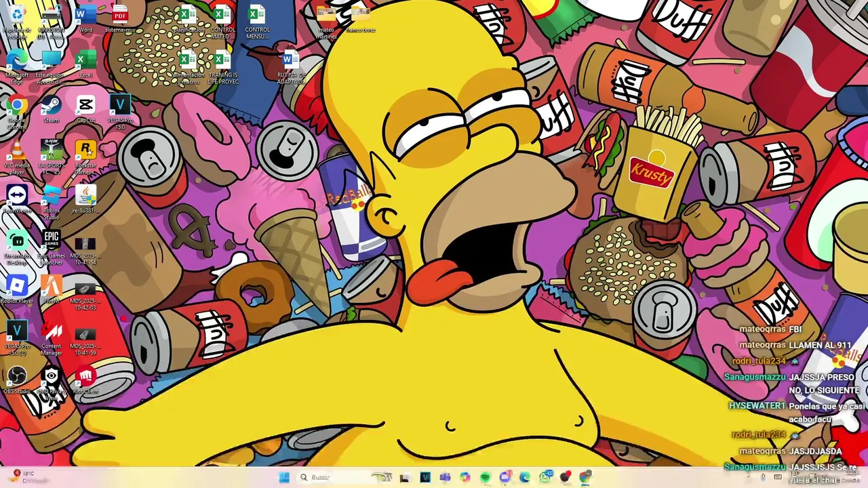Open VLC media player shortcut
868x488 pixels.
coord(17,157)
